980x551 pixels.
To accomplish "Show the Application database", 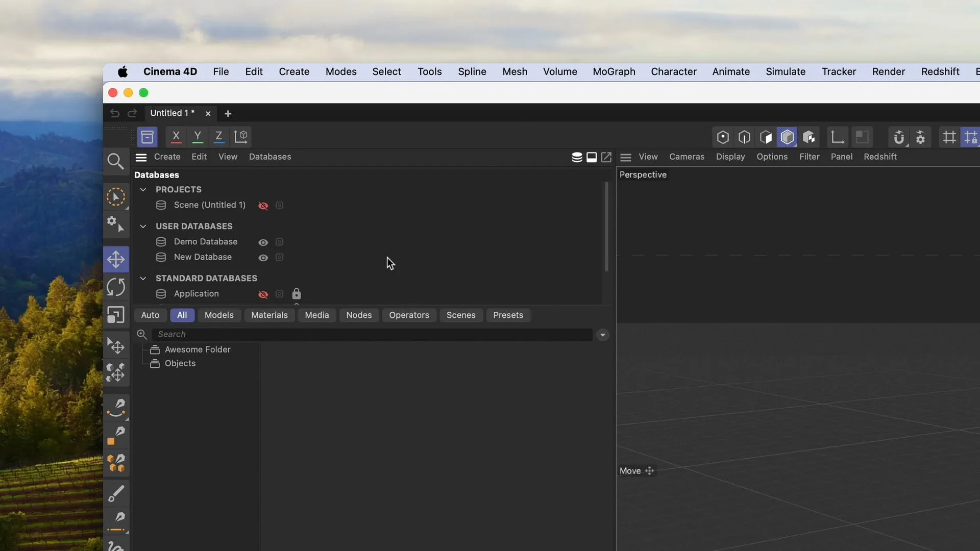I will point(263,294).
